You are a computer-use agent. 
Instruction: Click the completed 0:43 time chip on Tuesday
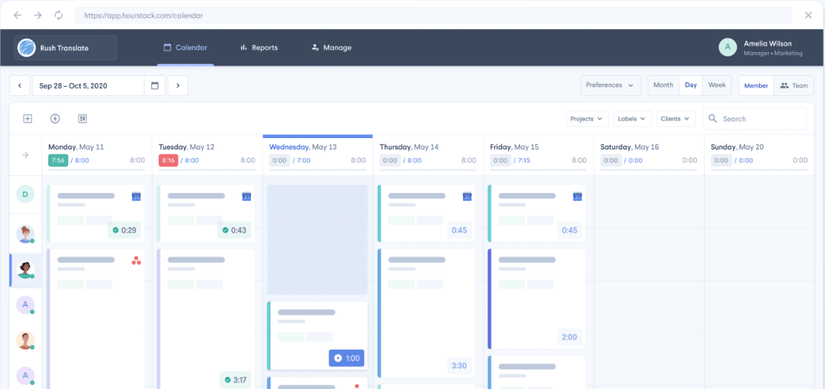(234, 230)
